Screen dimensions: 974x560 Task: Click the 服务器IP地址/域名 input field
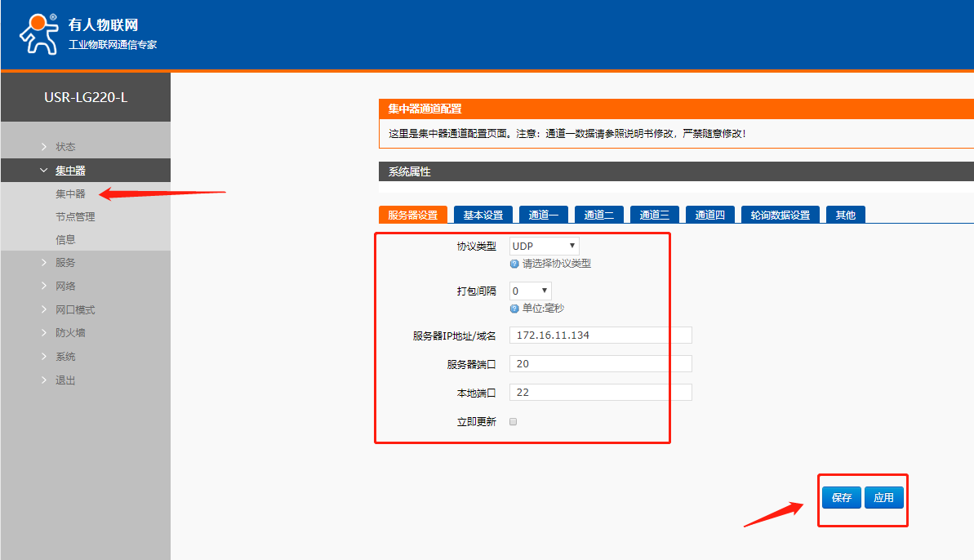coord(600,336)
